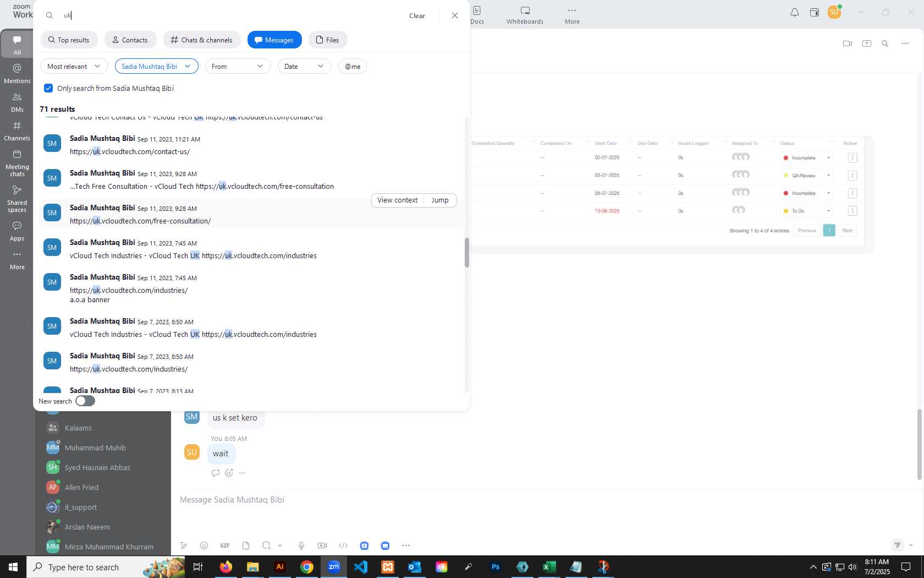Viewport: 924px width, 578px height.
Task: Open Meeting chats in sidebar
Action: tap(17, 163)
